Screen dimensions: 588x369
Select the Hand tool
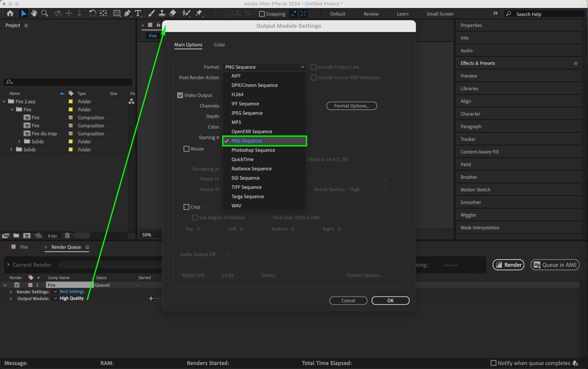click(x=34, y=13)
